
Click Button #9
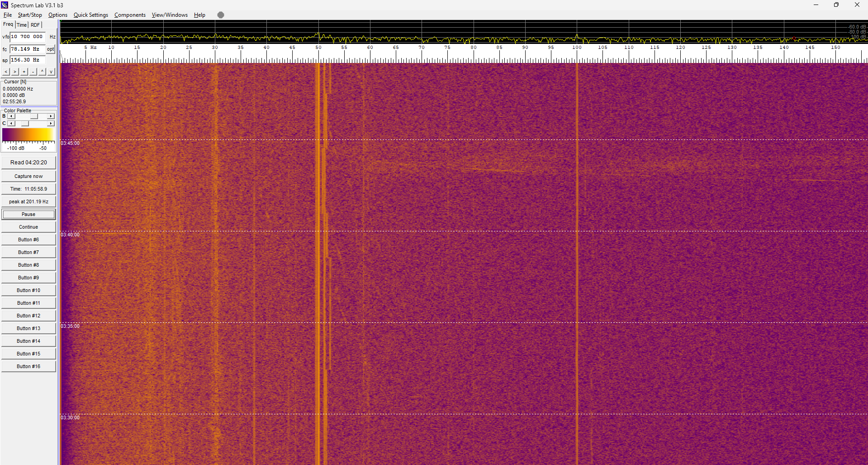point(28,278)
